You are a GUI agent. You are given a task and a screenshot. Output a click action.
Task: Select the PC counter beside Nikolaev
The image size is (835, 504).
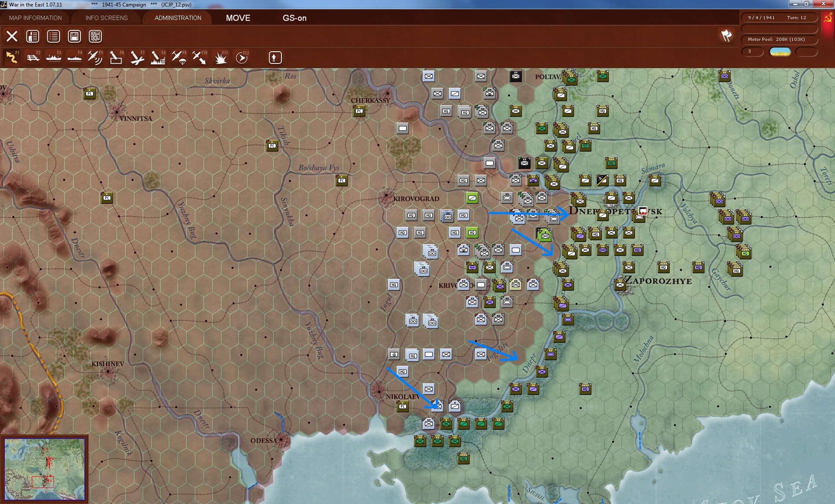tap(403, 406)
